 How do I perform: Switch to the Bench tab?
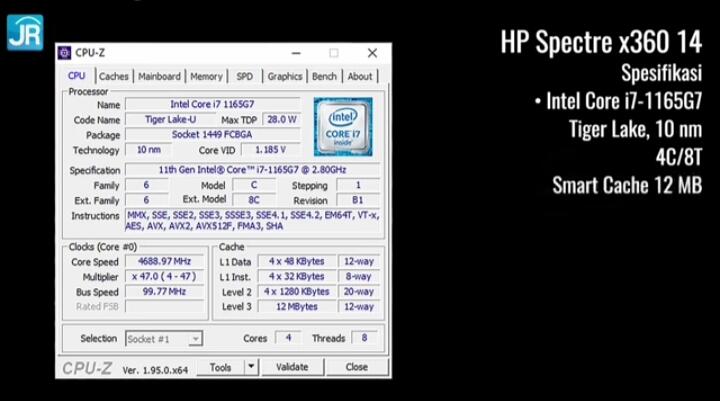click(324, 77)
